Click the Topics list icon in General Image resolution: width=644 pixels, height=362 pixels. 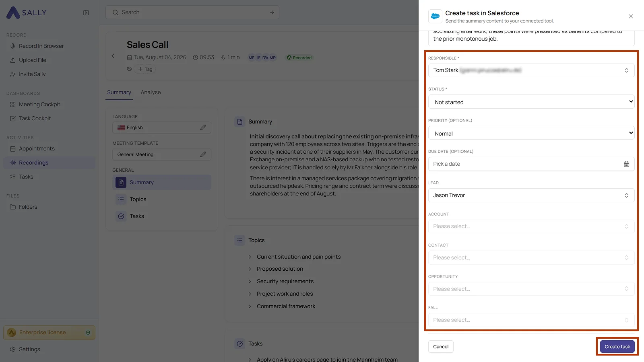click(121, 200)
